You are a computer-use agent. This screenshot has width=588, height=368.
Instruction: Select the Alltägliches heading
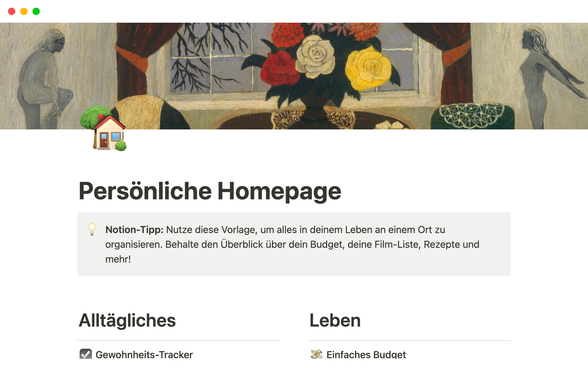(x=127, y=320)
